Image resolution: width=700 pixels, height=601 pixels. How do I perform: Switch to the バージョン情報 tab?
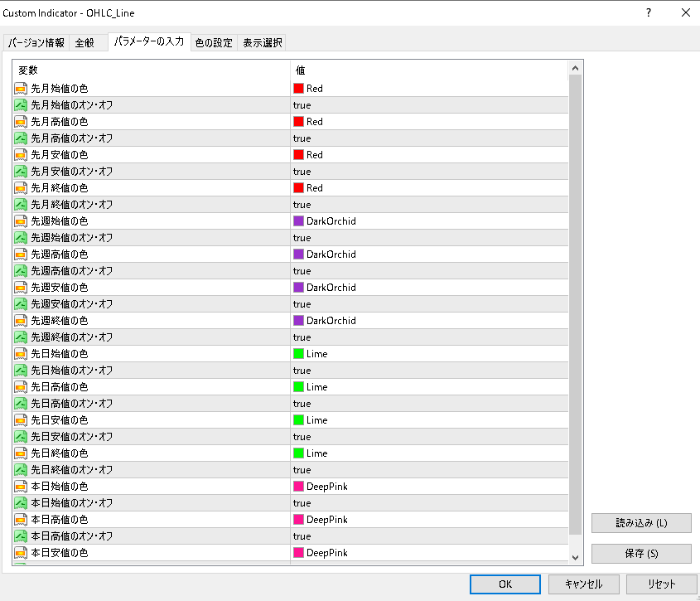click(x=36, y=43)
